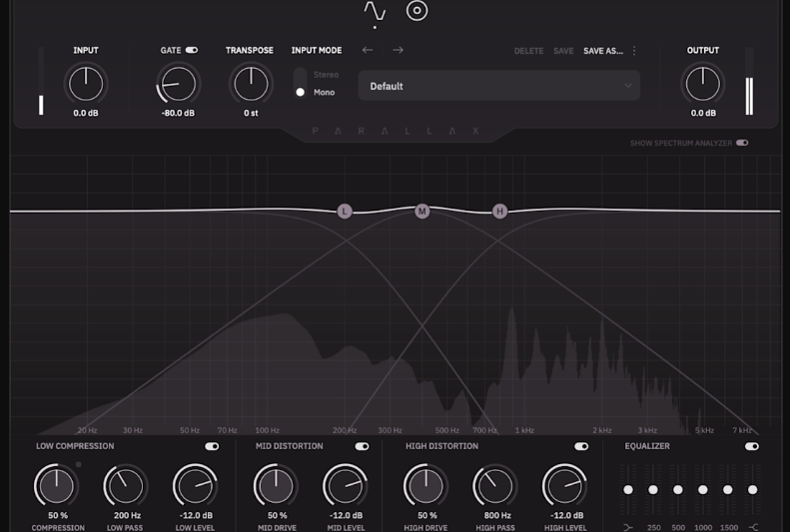Open the three-dot preset options menu
Image resolution: width=790 pixels, height=532 pixels.
click(634, 50)
